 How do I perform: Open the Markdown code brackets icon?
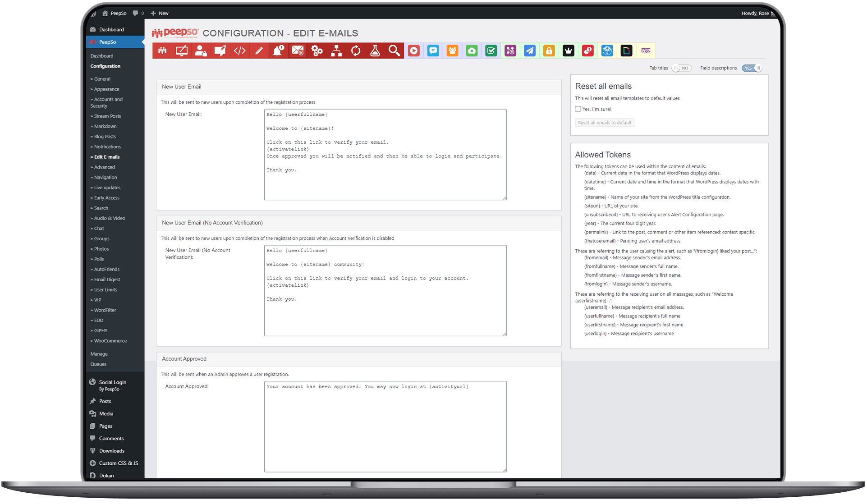click(x=240, y=51)
